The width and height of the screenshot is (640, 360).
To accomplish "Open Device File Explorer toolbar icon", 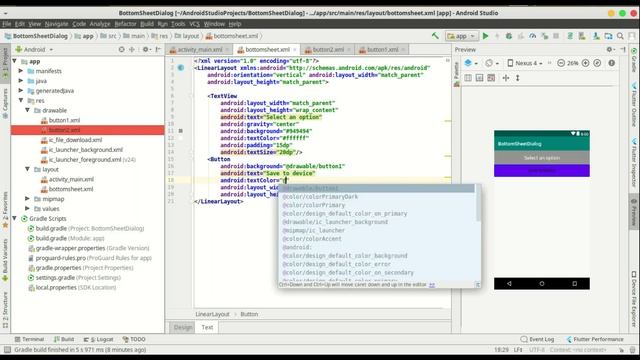I will click(x=608, y=36).
